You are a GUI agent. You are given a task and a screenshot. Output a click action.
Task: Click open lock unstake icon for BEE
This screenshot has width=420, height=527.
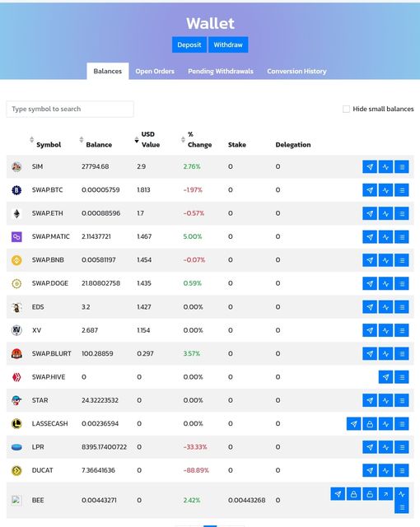370,494
